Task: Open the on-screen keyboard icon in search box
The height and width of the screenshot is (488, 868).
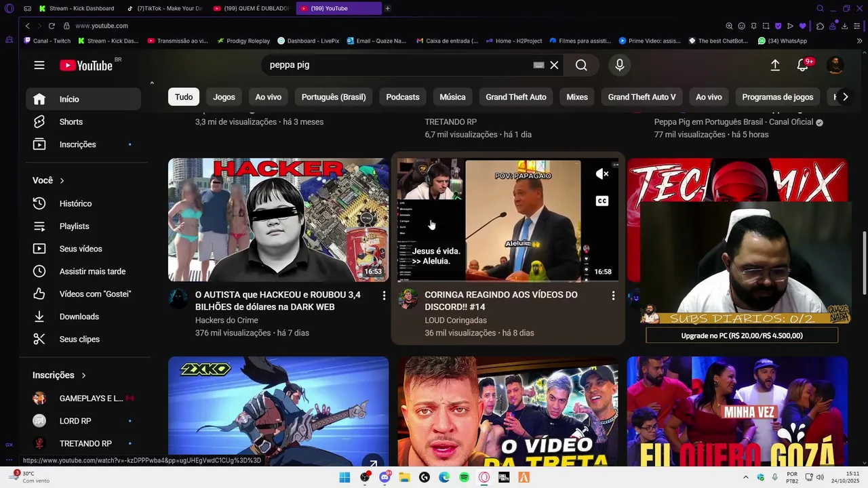Action: [538, 65]
